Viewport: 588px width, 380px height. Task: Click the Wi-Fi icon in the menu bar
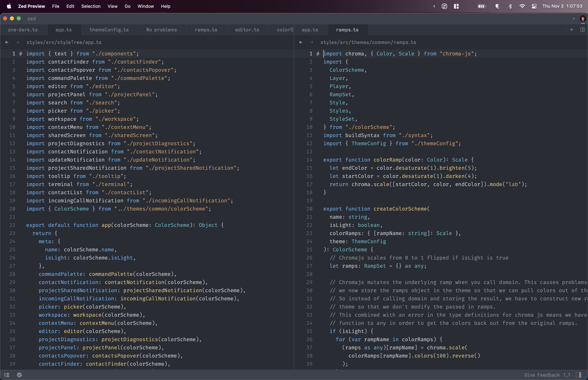pos(523,6)
